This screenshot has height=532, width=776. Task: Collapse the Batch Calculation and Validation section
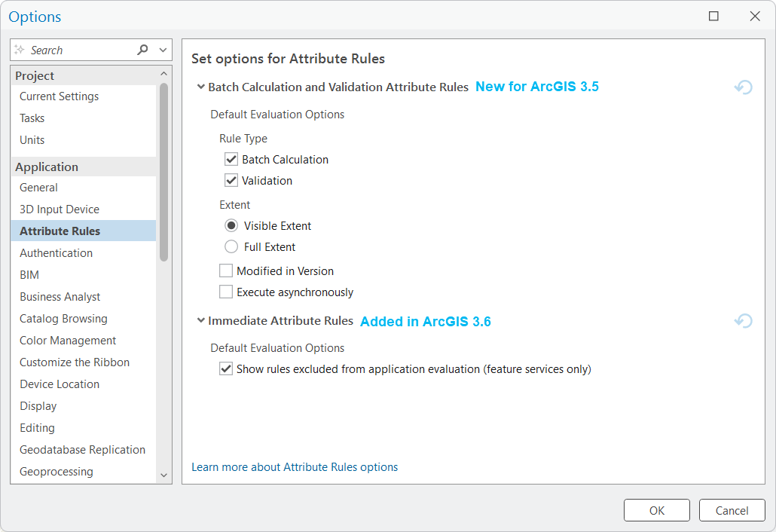(200, 87)
